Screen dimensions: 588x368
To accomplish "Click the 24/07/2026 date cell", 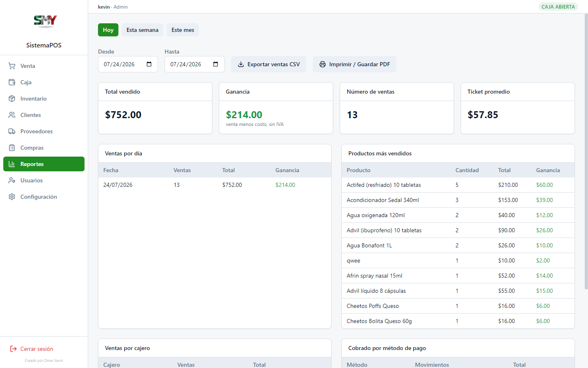I will coord(118,185).
